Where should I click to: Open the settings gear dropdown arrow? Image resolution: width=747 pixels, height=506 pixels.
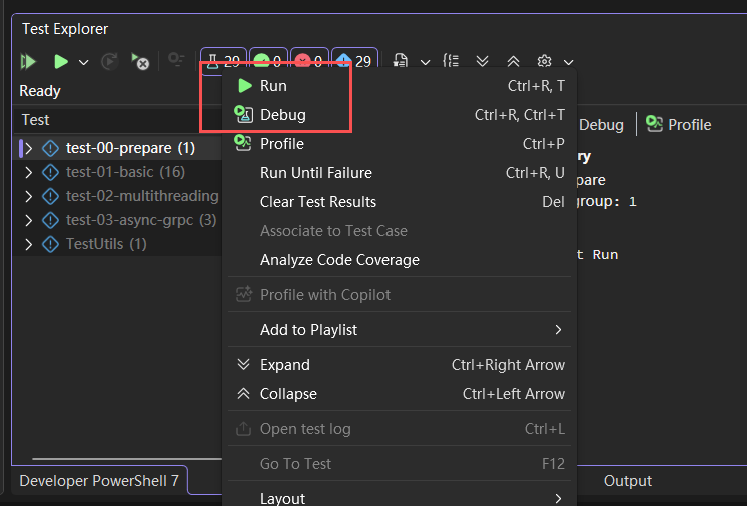(x=568, y=62)
